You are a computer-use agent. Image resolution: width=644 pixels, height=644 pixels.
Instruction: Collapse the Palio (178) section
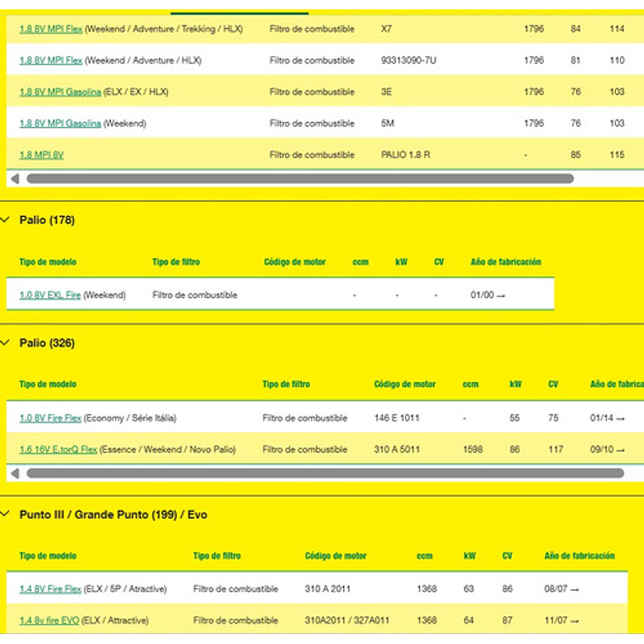6,220
